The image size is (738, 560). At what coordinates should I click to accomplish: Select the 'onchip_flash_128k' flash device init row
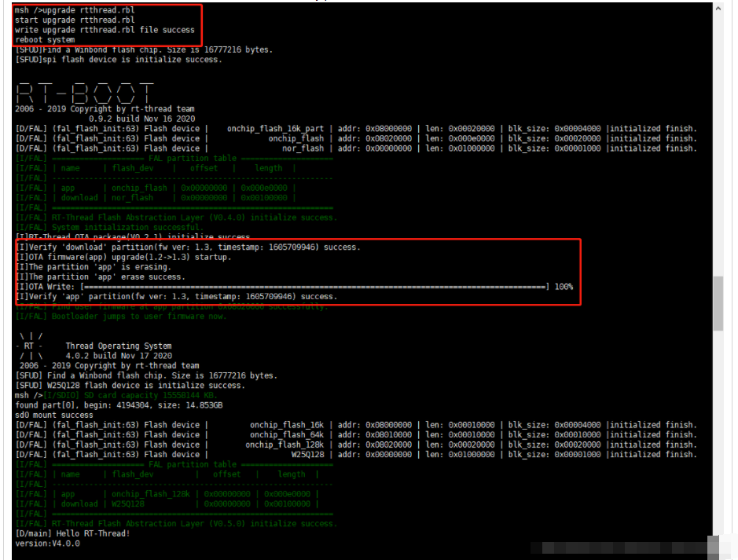point(356,445)
